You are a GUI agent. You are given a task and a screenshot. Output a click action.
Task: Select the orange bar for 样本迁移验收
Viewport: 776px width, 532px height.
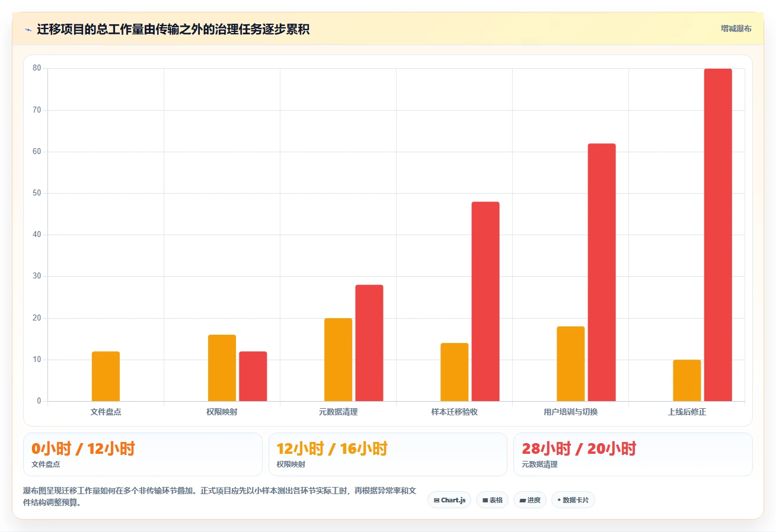pos(454,372)
